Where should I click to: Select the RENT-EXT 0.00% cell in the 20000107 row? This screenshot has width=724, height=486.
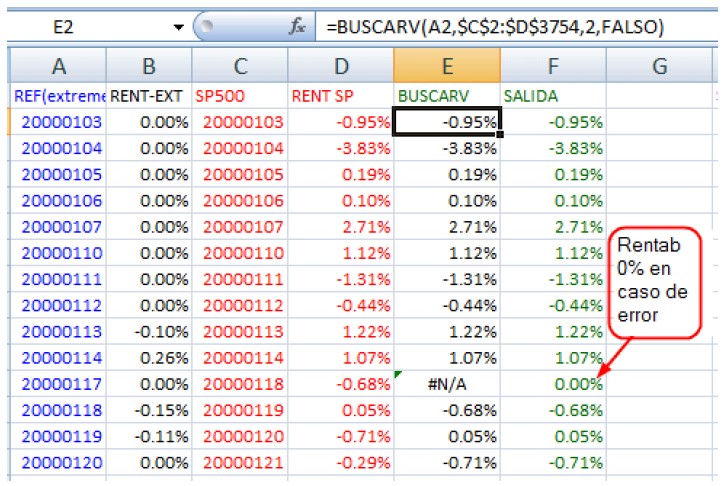149,227
